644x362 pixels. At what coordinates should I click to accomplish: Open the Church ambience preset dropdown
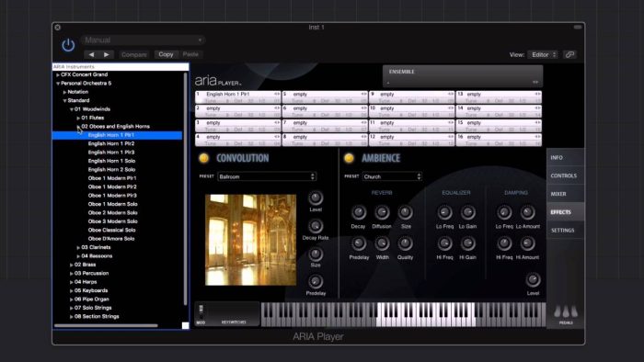point(392,176)
